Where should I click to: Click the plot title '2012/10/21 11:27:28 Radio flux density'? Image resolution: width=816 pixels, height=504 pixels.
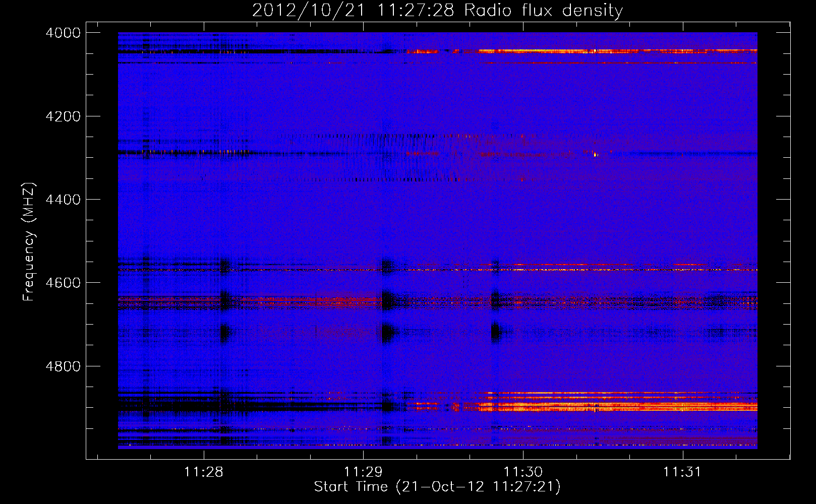(437, 10)
